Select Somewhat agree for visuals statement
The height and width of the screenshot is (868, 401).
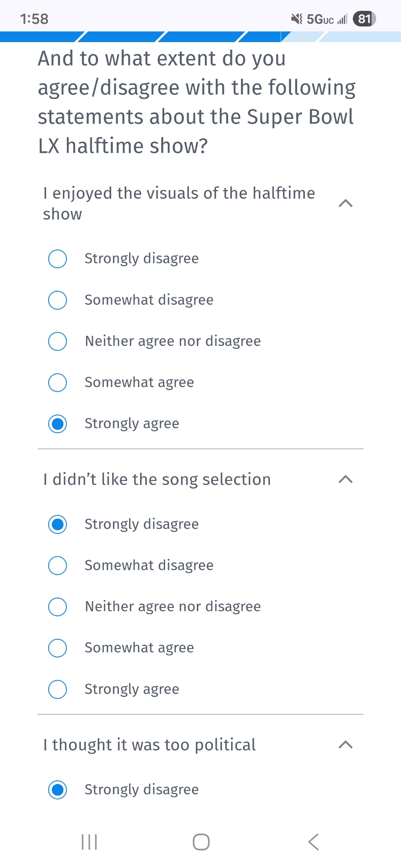pyautogui.click(x=57, y=382)
